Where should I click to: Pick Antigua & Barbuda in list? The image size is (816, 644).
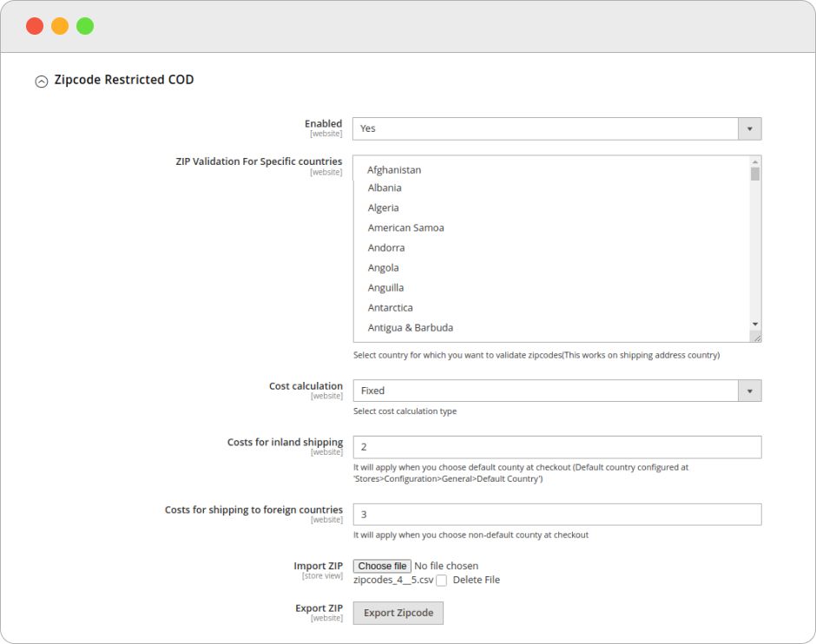click(x=410, y=327)
